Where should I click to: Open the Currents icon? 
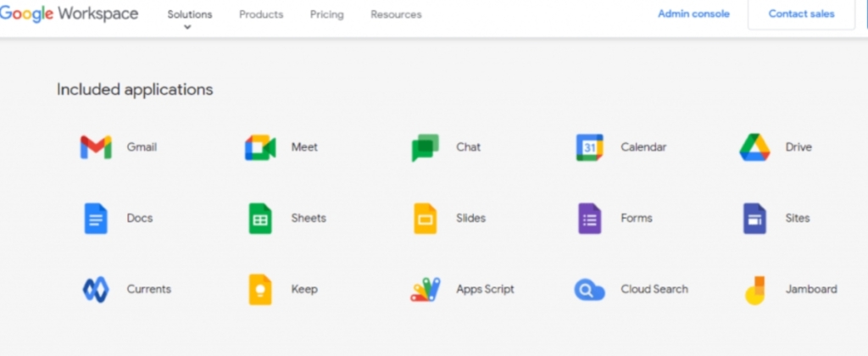pyautogui.click(x=96, y=290)
